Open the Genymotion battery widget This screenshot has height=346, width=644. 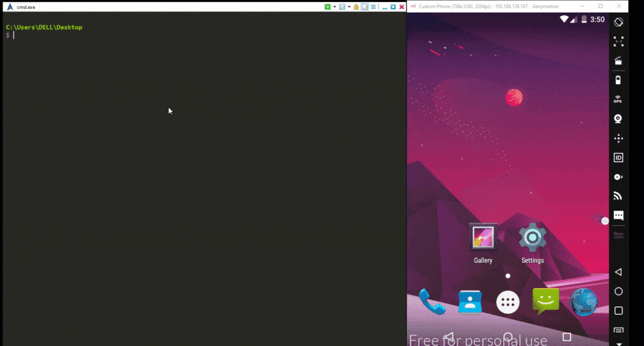tap(618, 80)
